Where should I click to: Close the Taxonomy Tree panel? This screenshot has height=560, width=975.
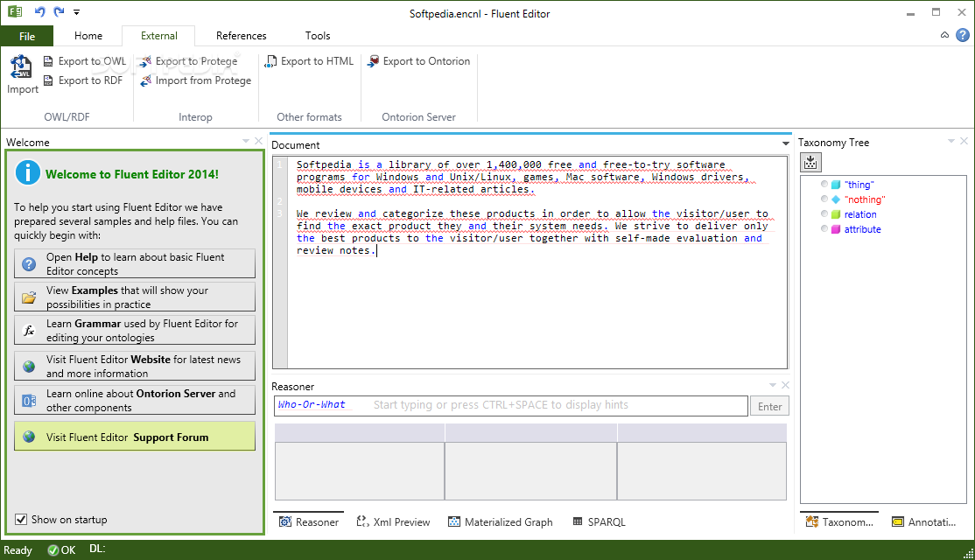[x=964, y=141]
